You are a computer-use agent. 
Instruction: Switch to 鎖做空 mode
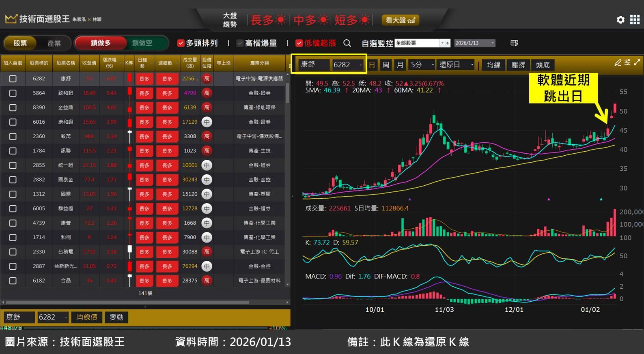[142, 43]
